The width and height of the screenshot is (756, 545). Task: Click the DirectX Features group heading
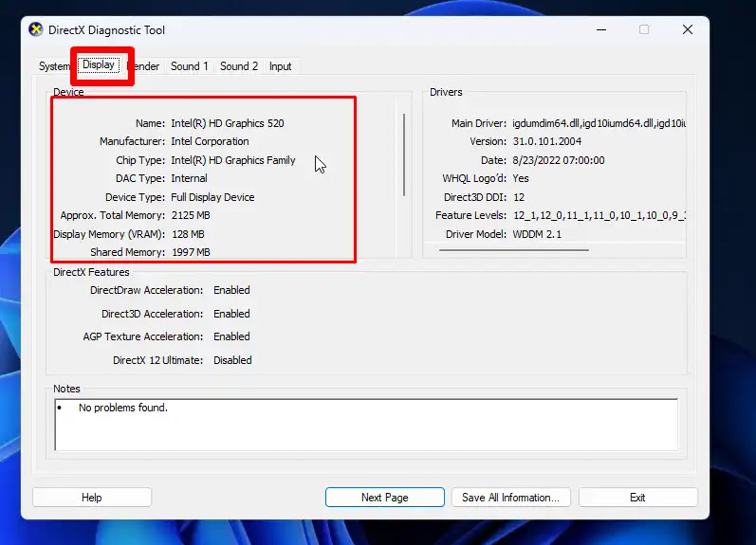click(91, 272)
